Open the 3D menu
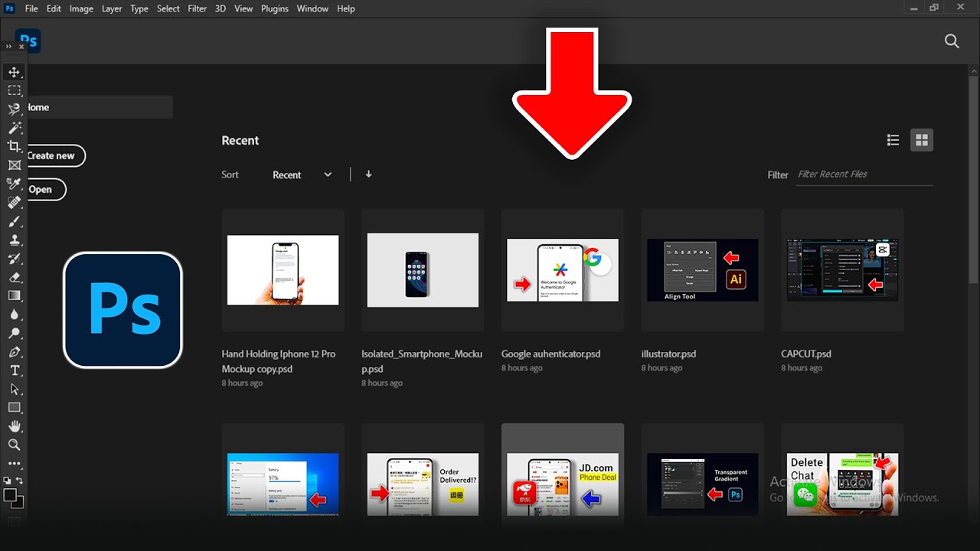This screenshot has width=980, height=551. pyautogui.click(x=220, y=8)
